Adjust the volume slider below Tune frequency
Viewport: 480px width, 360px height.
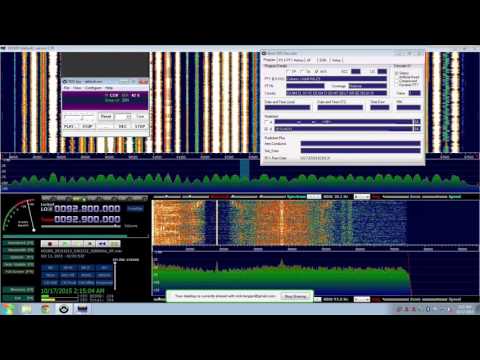(x=81, y=226)
